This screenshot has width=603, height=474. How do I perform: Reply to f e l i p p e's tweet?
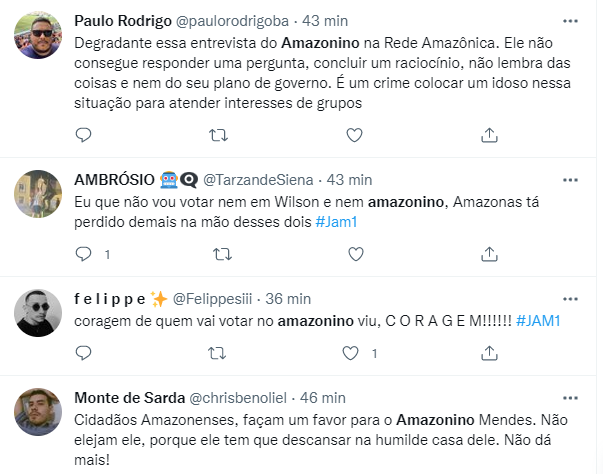pyautogui.click(x=84, y=353)
